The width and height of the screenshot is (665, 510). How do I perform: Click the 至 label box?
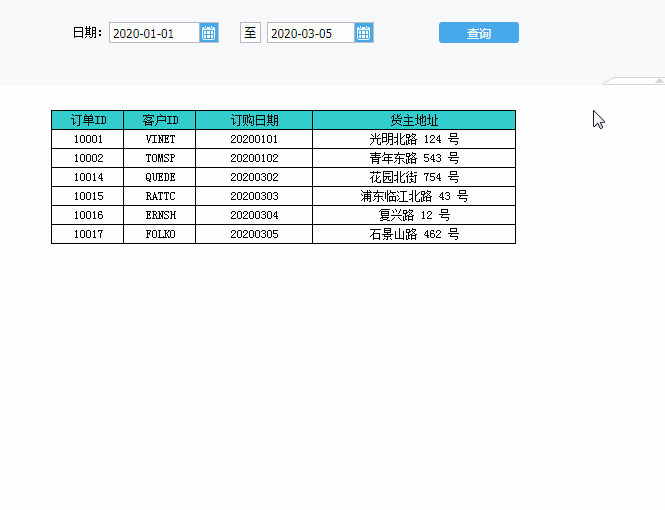point(250,33)
